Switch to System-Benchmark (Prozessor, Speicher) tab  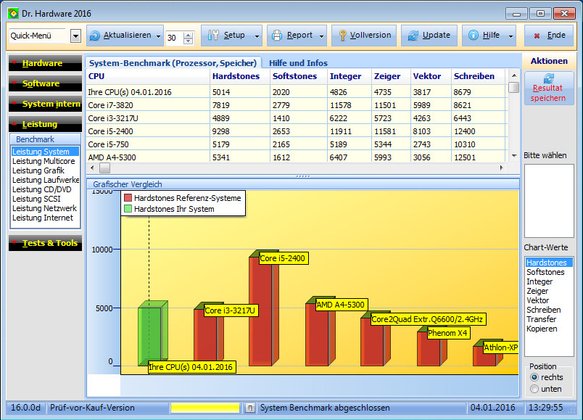pos(173,63)
